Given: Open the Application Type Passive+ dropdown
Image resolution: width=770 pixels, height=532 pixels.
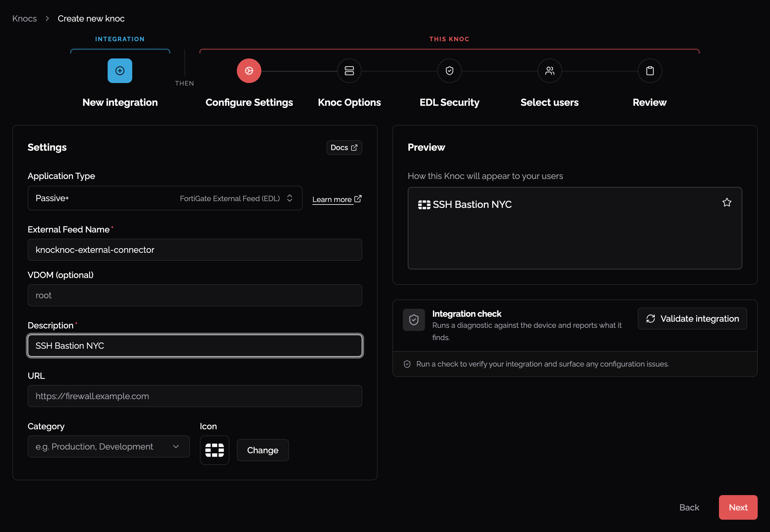Looking at the screenshot, I should point(165,198).
